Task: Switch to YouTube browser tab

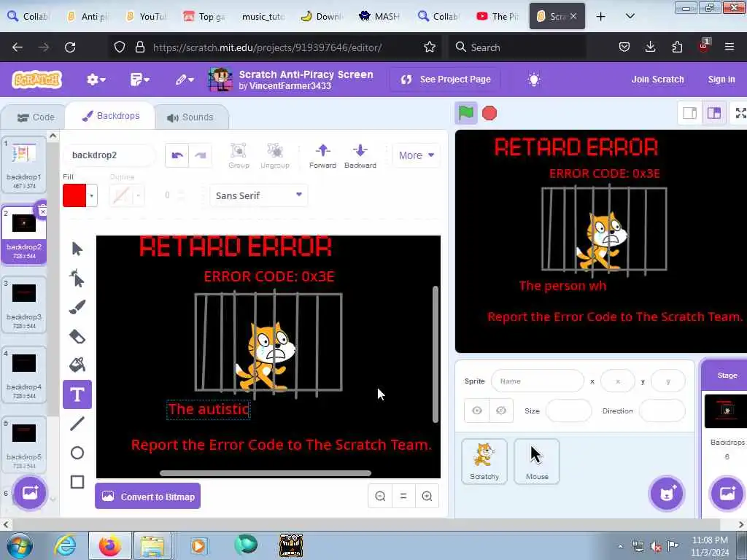Action: pos(147,17)
